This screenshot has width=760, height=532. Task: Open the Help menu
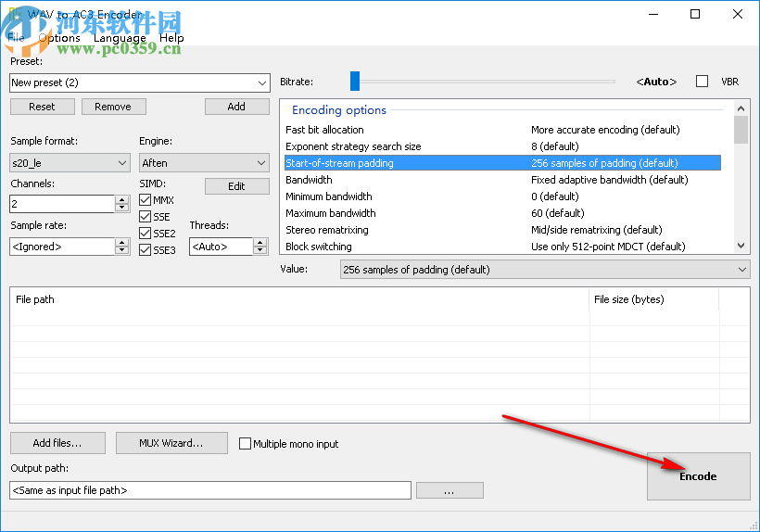pos(171,38)
